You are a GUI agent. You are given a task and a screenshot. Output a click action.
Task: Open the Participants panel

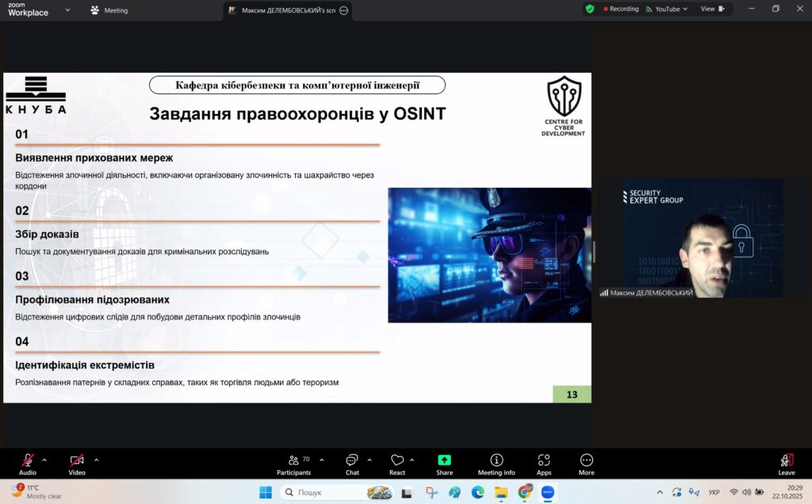click(293, 463)
